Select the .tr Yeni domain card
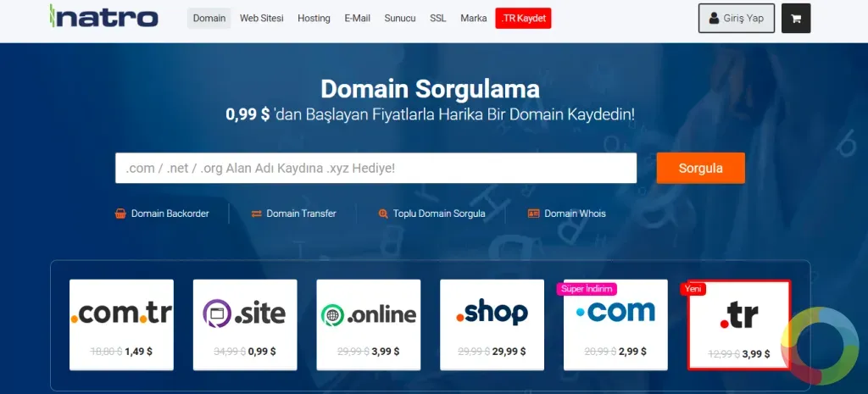The height and width of the screenshot is (394, 868). (x=739, y=325)
